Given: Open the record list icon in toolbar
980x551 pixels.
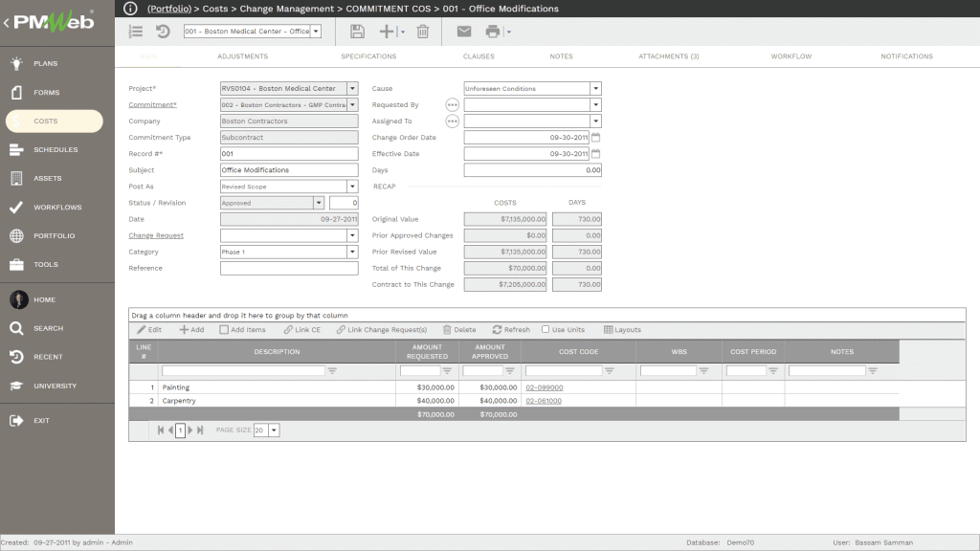Looking at the screenshot, I should click(136, 32).
